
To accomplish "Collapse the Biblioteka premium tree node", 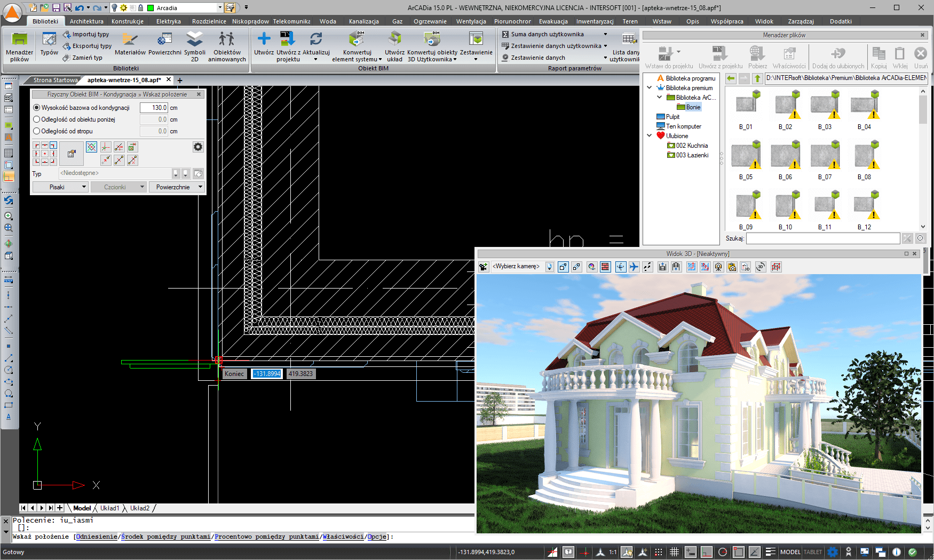I will pos(650,88).
